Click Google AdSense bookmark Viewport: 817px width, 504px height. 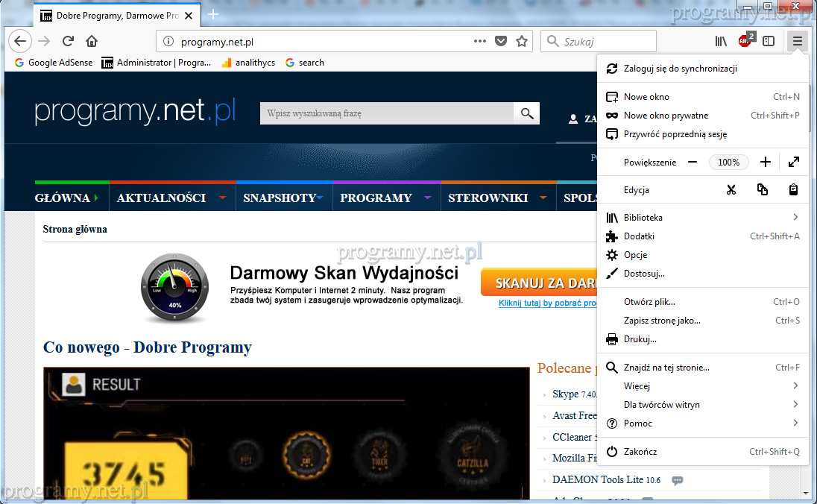point(54,63)
